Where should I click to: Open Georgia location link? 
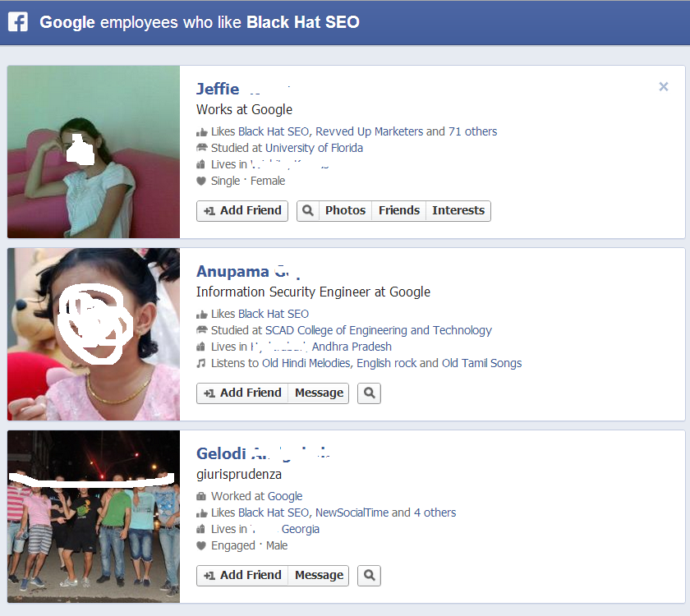click(300, 529)
